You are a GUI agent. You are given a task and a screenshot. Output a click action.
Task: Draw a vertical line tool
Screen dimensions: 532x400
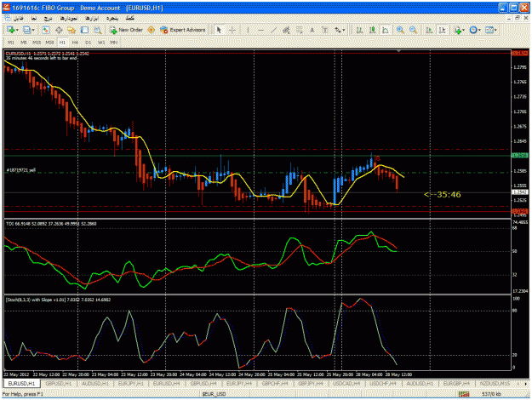pos(248,30)
